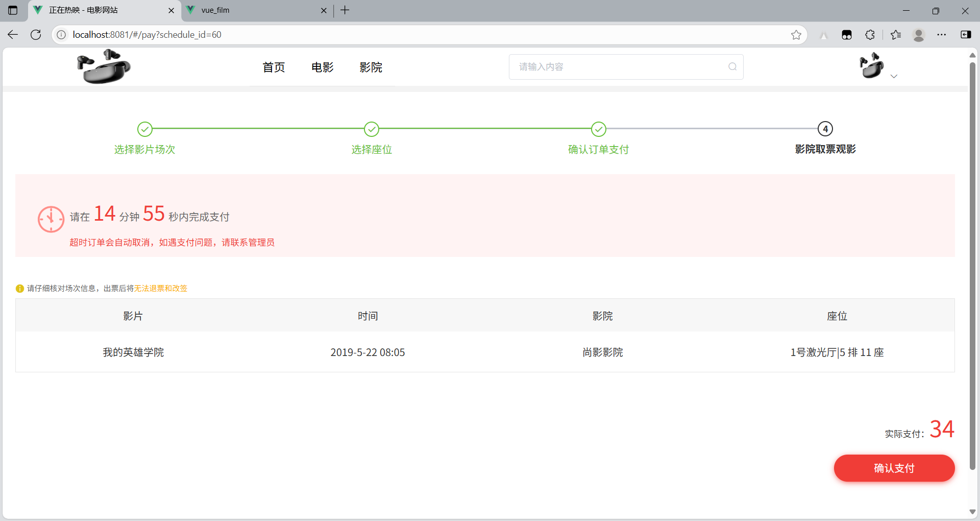Open the 无法退票和改签 link
Image resolution: width=980 pixels, height=521 pixels.
pos(161,288)
